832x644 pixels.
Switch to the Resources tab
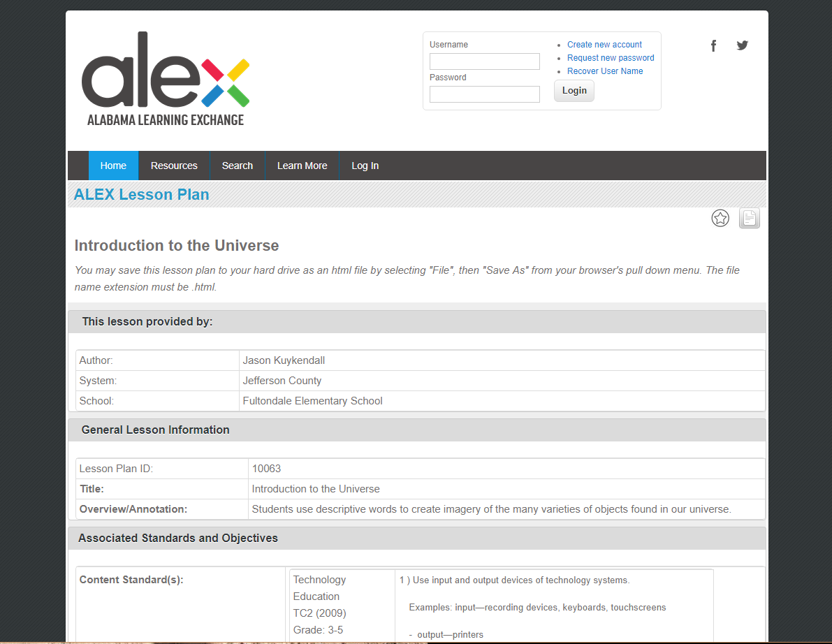[174, 166]
